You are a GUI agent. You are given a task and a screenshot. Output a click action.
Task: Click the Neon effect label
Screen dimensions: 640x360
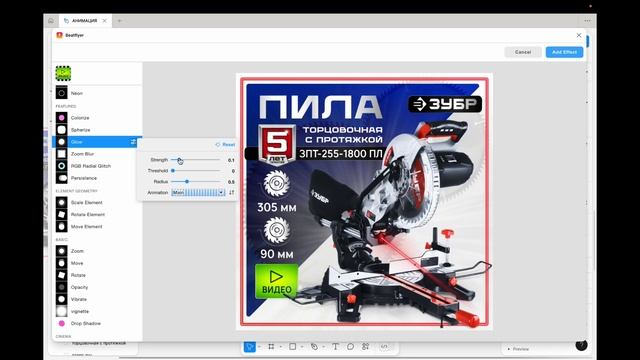pyautogui.click(x=77, y=93)
